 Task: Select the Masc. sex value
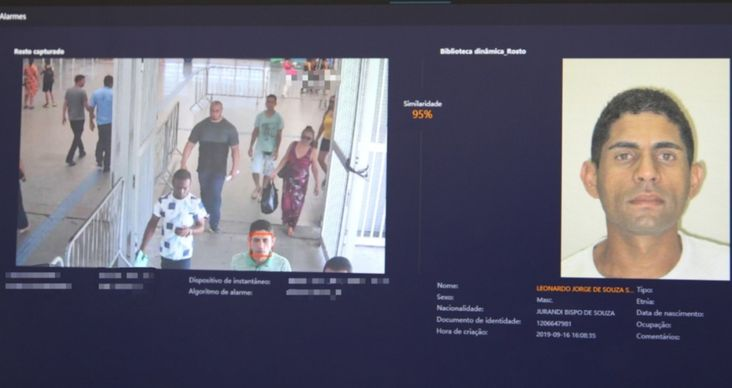544,301
